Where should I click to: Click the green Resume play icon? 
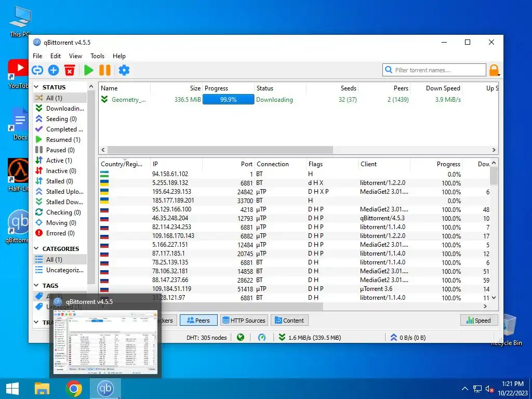click(88, 70)
